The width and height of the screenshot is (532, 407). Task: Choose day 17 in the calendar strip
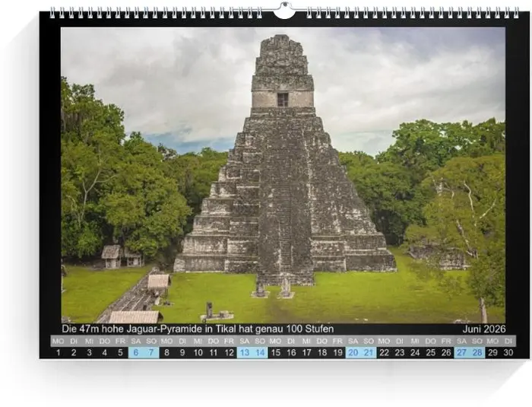point(306,353)
